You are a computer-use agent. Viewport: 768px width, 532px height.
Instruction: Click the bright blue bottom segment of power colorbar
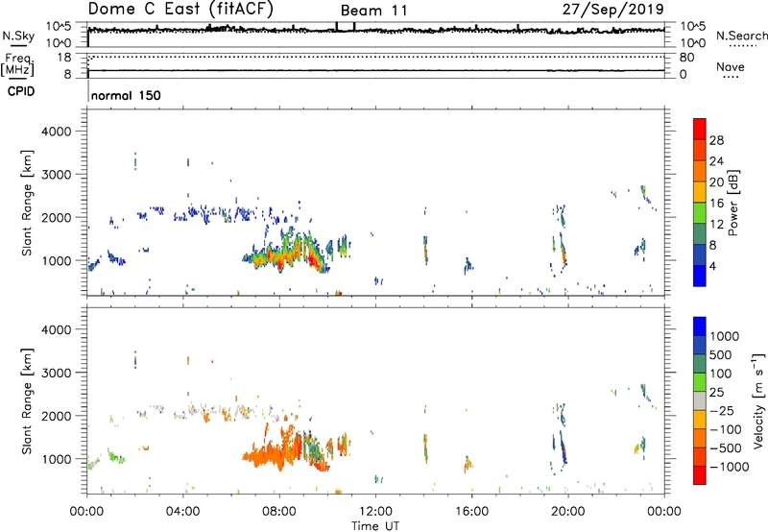[700, 276]
